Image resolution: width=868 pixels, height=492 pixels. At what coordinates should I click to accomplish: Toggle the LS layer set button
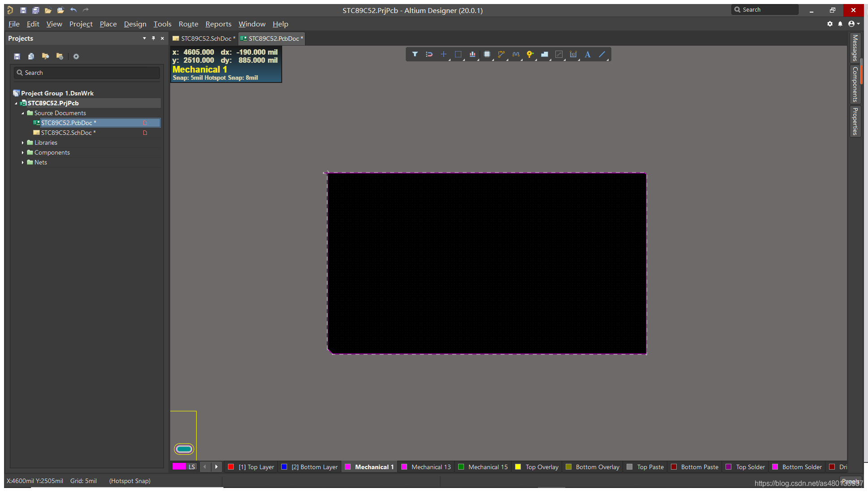[x=192, y=467]
